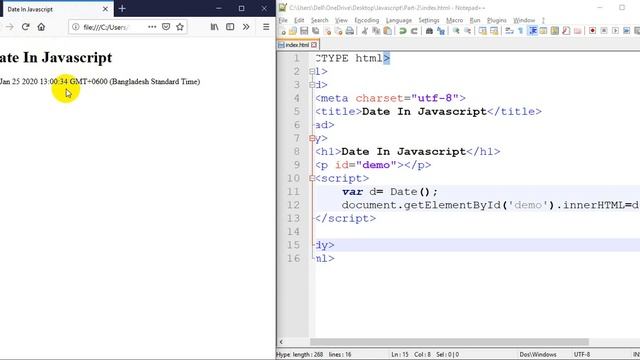The height and width of the screenshot is (360, 640).
Task: Toggle Folder as Workspace icon
Action: pos(578,31)
